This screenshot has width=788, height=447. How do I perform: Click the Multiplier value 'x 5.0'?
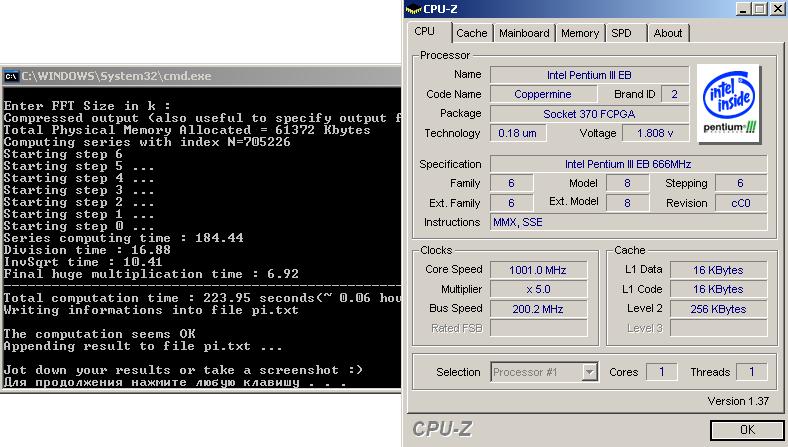click(538, 289)
